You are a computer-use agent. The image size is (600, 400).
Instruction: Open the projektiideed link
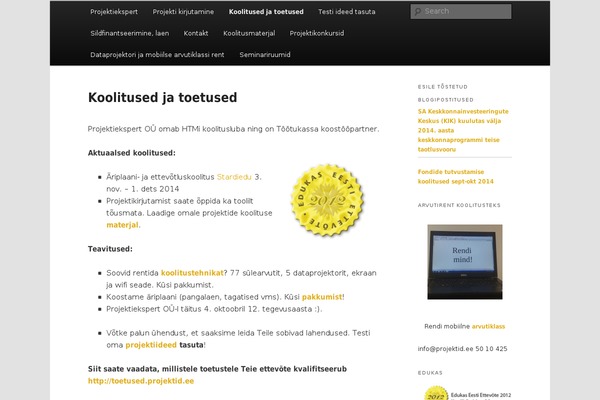tap(151, 345)
